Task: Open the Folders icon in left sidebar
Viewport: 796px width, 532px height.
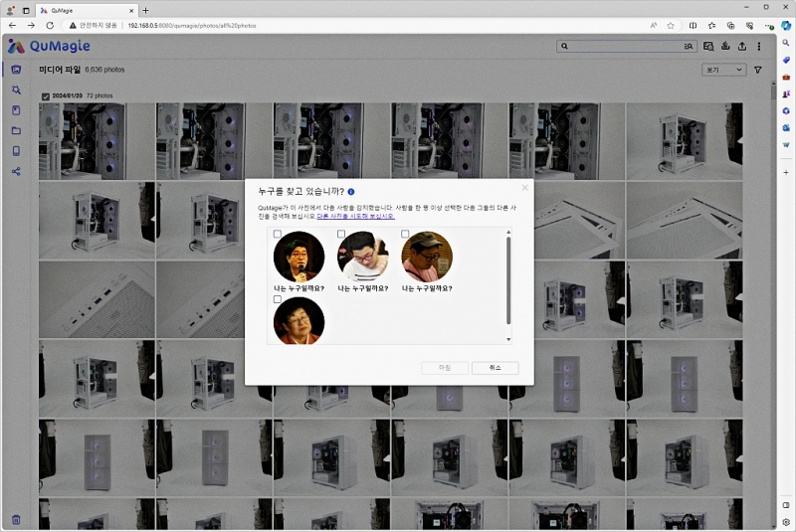Action: 16,130
